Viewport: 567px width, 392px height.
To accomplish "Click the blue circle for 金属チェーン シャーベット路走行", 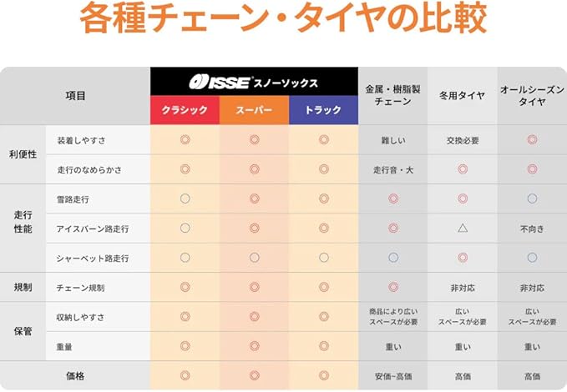I will (x=393, y=258).
